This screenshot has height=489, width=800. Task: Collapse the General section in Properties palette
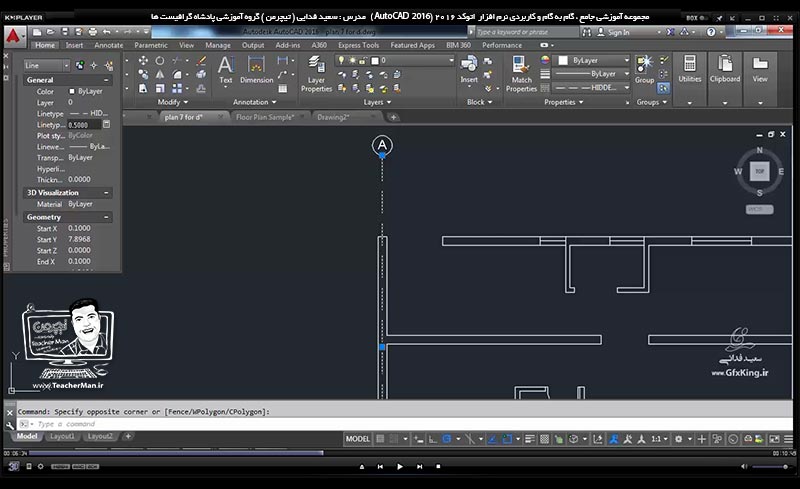[x=106, y=80]
